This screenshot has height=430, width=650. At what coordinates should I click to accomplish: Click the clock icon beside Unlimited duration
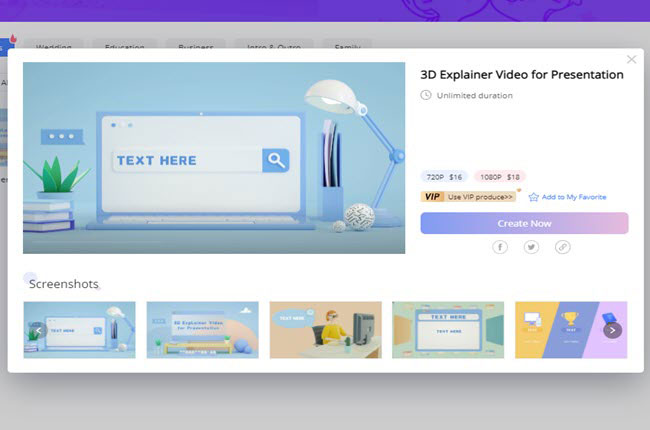[x=426, y=95]
